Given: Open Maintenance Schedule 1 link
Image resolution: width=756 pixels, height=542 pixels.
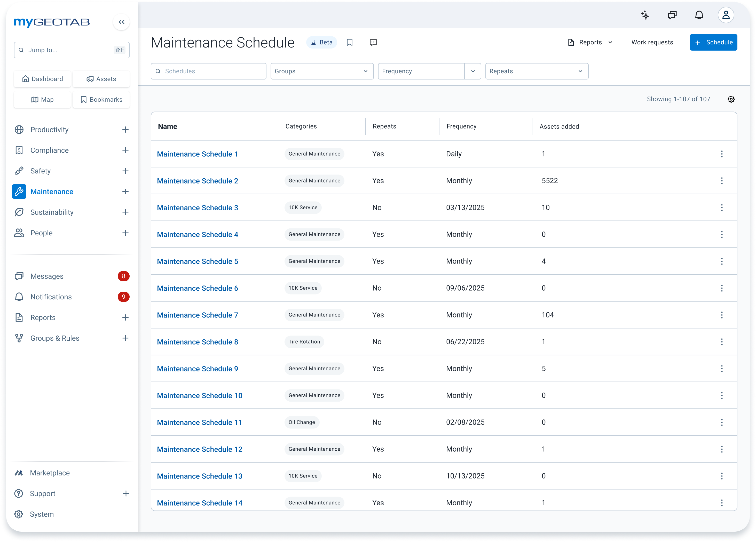Looking at the screenshot, I should (x=197, y=154).
